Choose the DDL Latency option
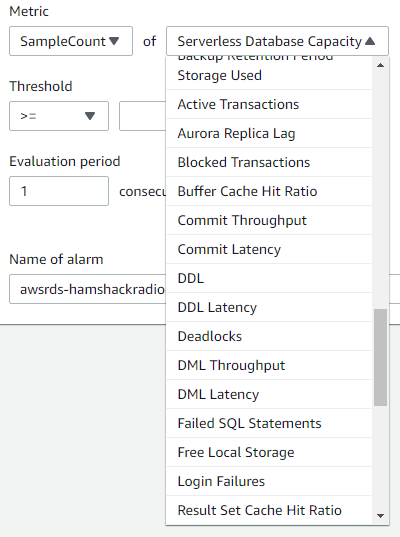Screen dimensions: 400x537 (269, 307)
